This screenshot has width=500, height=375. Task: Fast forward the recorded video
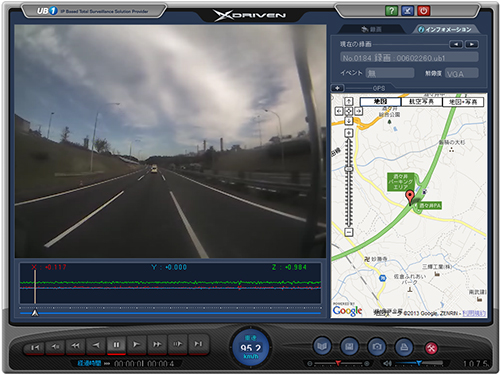pos(157,344)
